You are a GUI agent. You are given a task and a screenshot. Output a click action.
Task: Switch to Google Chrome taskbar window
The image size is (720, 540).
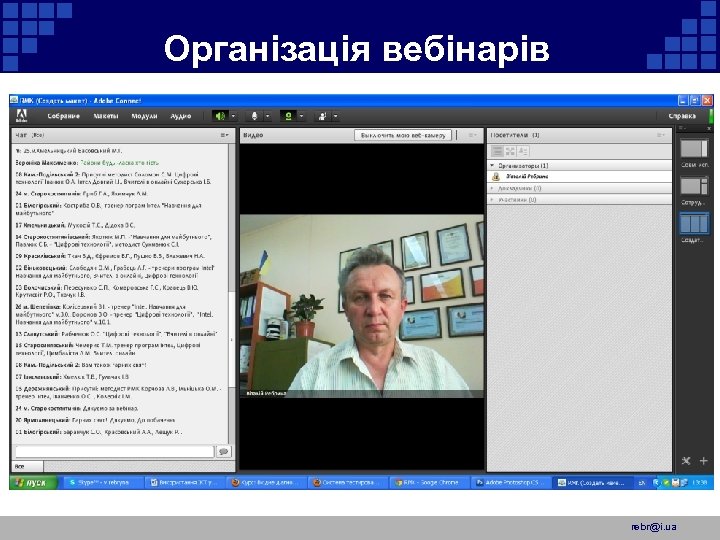click(x=428, y=483)
